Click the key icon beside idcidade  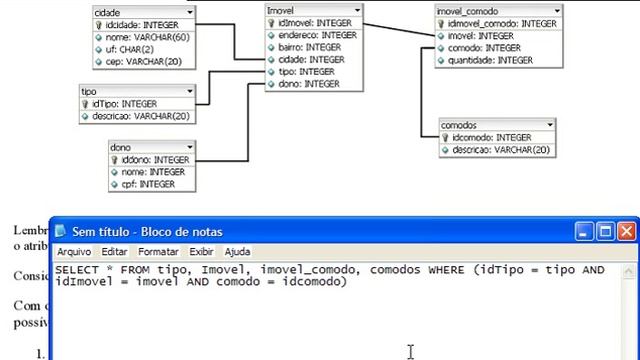(x=98, y=25)
